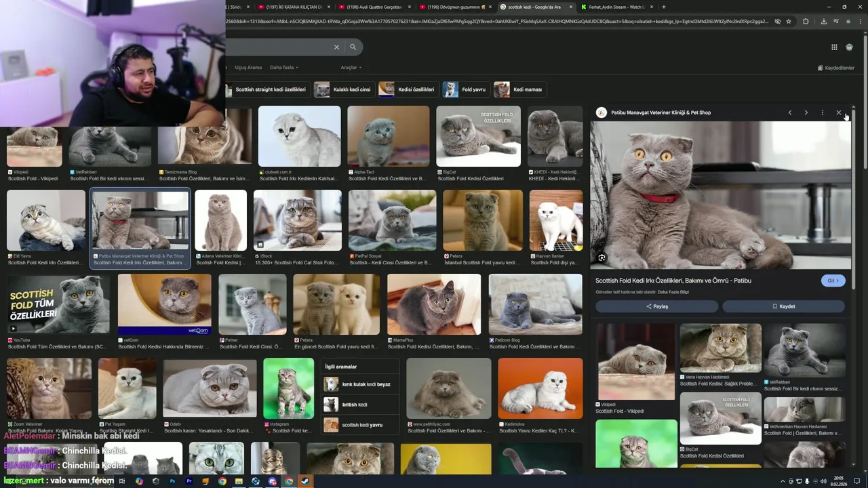Open the clubvet.com.tr white cat thumbnail

pos(299,136)
